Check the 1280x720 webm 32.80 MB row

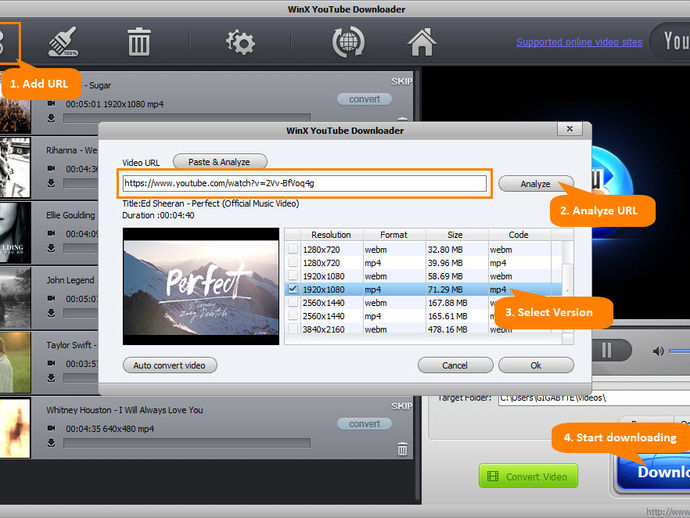[x=293, y=250]
